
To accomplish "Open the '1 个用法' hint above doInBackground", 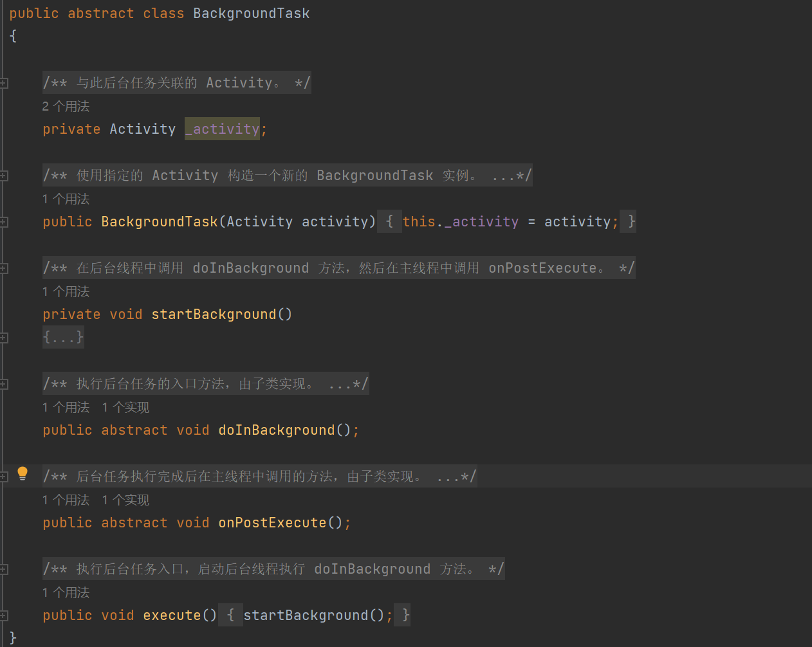I will click(66, 407).
